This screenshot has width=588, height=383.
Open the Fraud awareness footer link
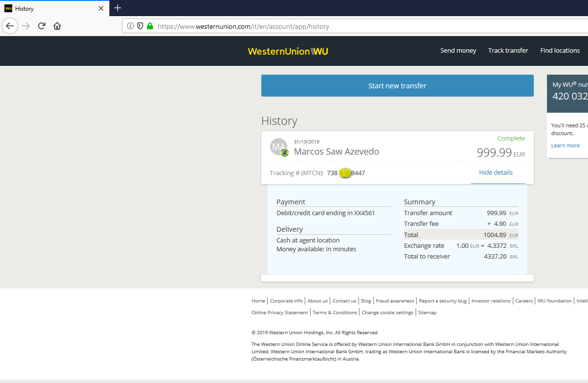(395, 301)
